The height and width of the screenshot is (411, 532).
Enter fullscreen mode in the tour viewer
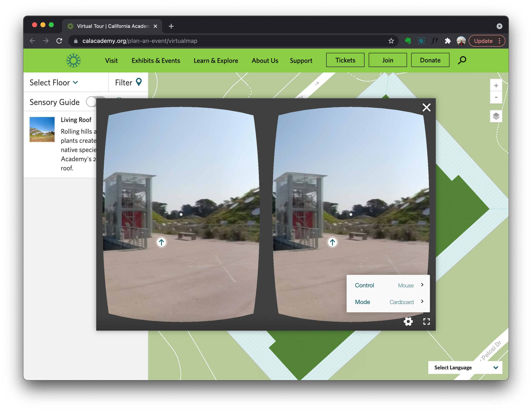pyautogui.click(x=426, y=321)
